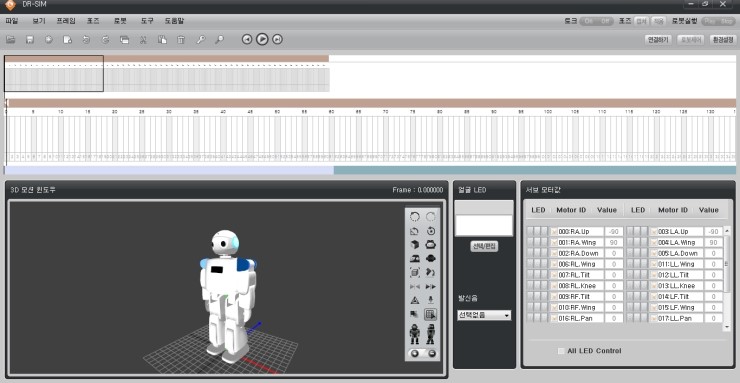740x383 pixels.
Task: Toggle the small icon beside 013:LL.Knee
Action: pyautogui.click(x=654, y=286)
